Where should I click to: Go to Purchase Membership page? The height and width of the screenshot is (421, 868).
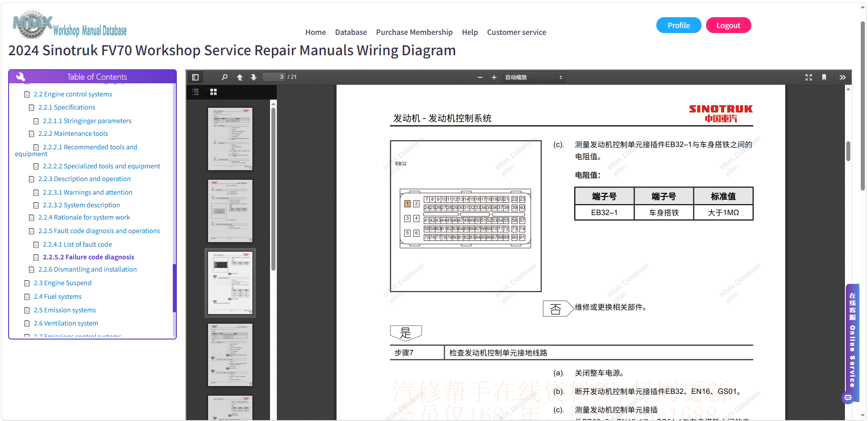pos(414,32)
